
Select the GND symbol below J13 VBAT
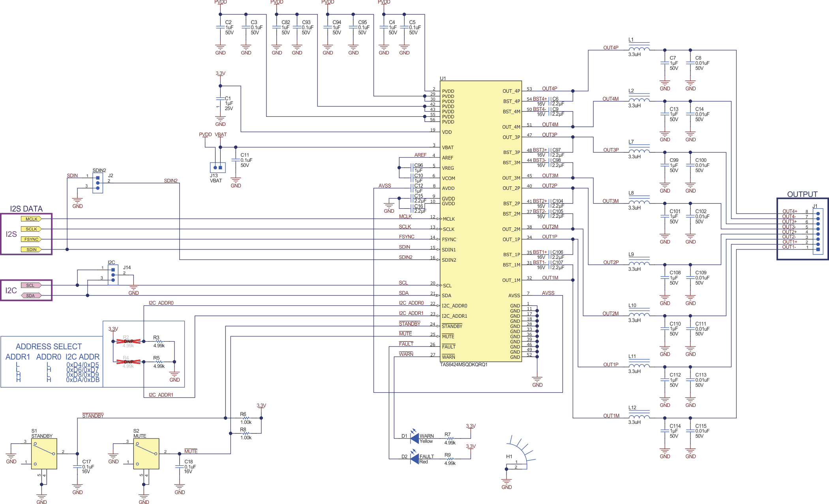coord(236,182)
